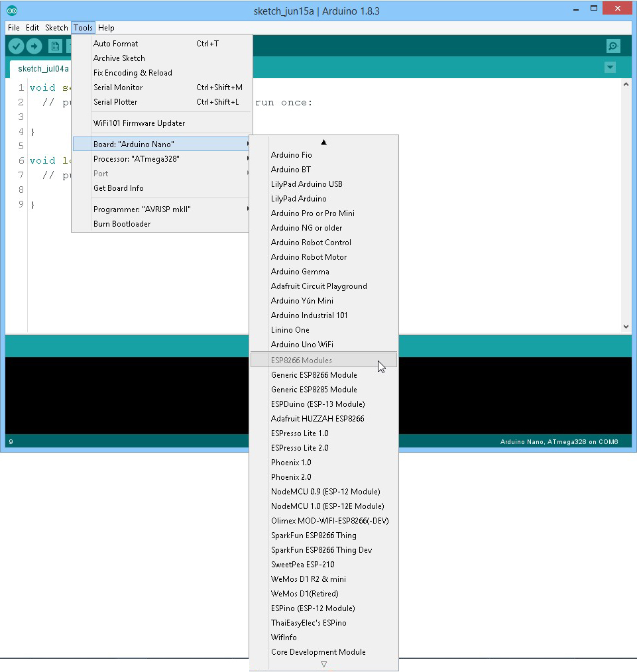Click the Verify checkmark toolbar icon
The height and width of the screenshot is (672, 637).
coord(16,46)
